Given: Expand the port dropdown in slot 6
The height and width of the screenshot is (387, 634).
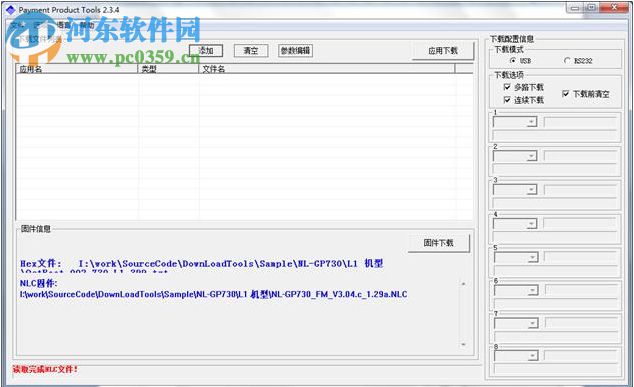Looking at the screenshot, I should click(533, 290).
